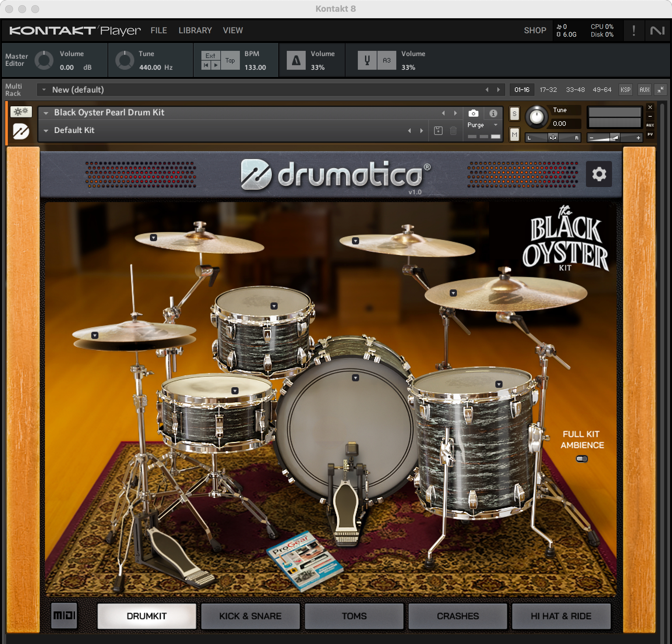Image resolution: width=672 pixels, height=644 pixels.
Task: Open ride cymbal dropdown arrow
Action: 453,293
